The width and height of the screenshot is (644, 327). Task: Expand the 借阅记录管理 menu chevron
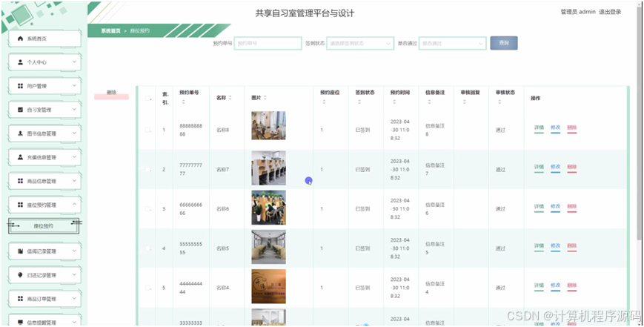tap(74, 251)
